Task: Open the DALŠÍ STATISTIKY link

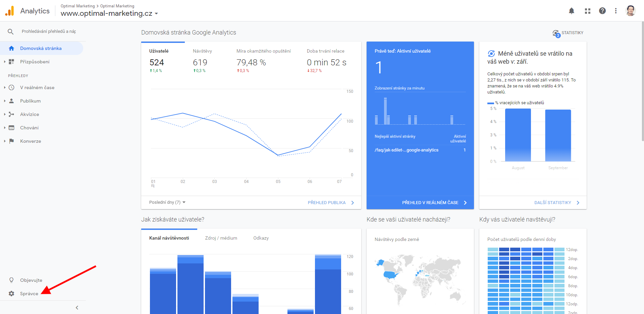Action: (x=553, y=203)
